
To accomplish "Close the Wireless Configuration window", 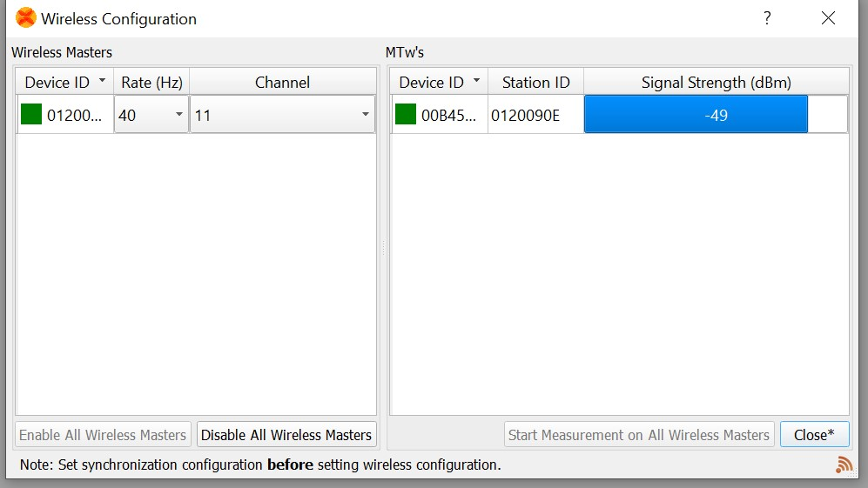I will [828, 18].
